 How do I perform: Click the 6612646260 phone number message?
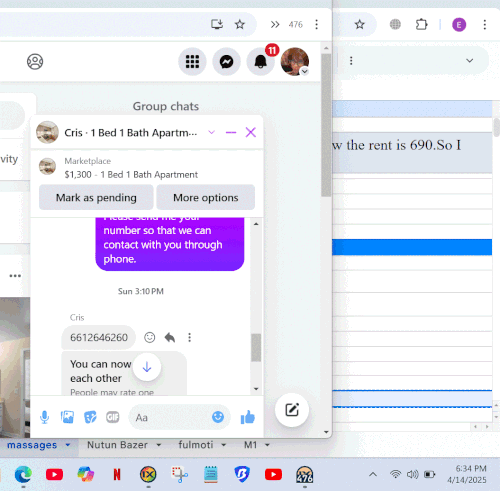coord(99,338)
